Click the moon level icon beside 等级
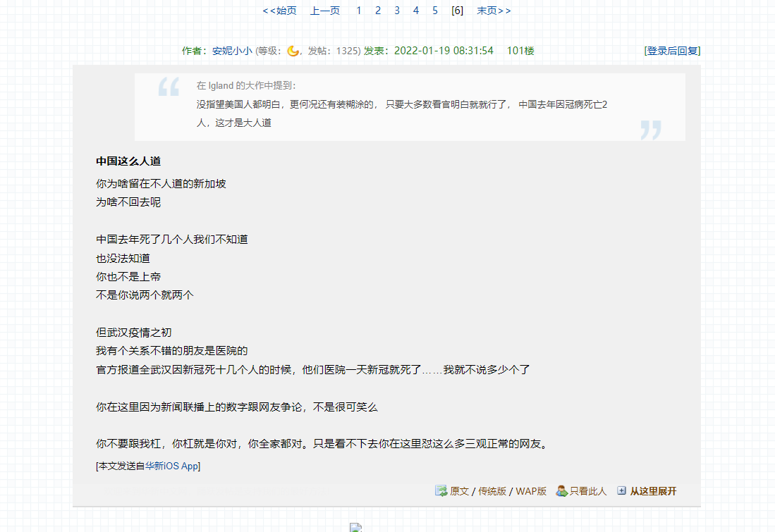The width and height of the screenshot is (775, 532). (293, 51)
